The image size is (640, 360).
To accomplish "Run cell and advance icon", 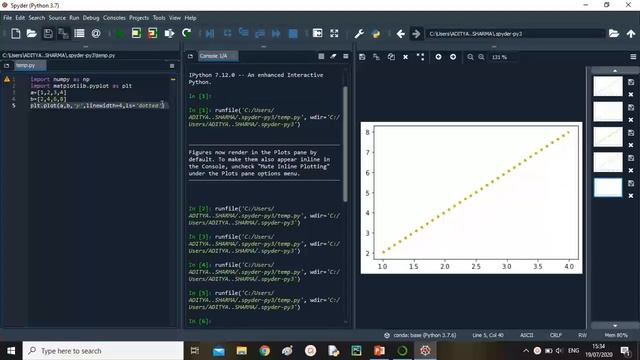I will point(153,33).
